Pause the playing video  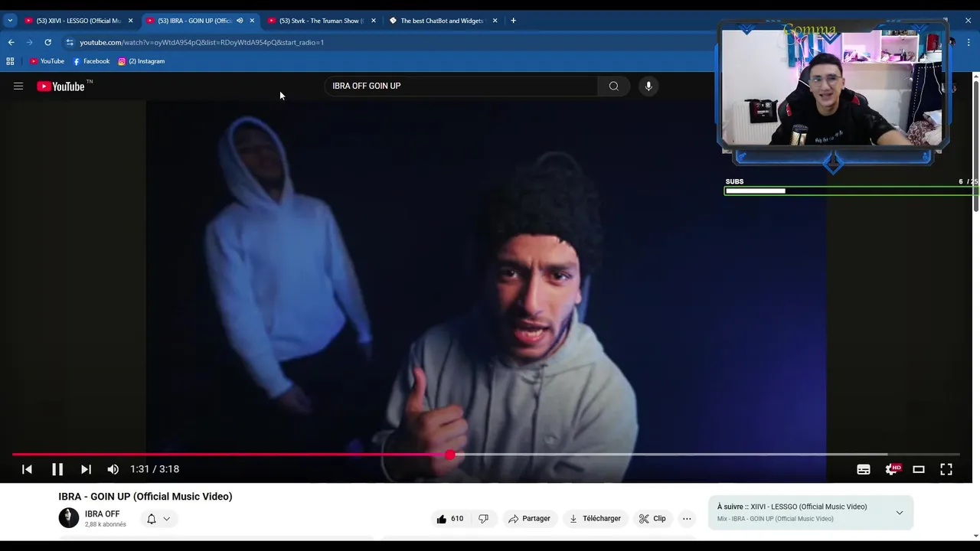[57, 469]
